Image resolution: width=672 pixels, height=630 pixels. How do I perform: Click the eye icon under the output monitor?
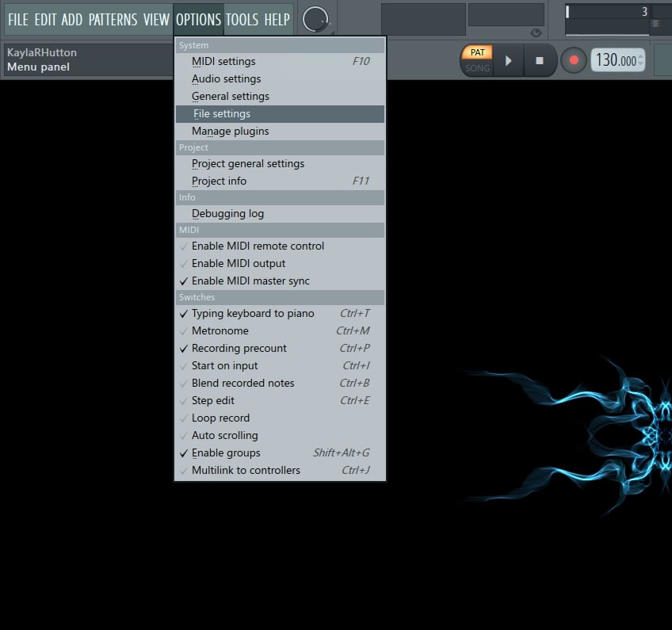click(536, 33)
